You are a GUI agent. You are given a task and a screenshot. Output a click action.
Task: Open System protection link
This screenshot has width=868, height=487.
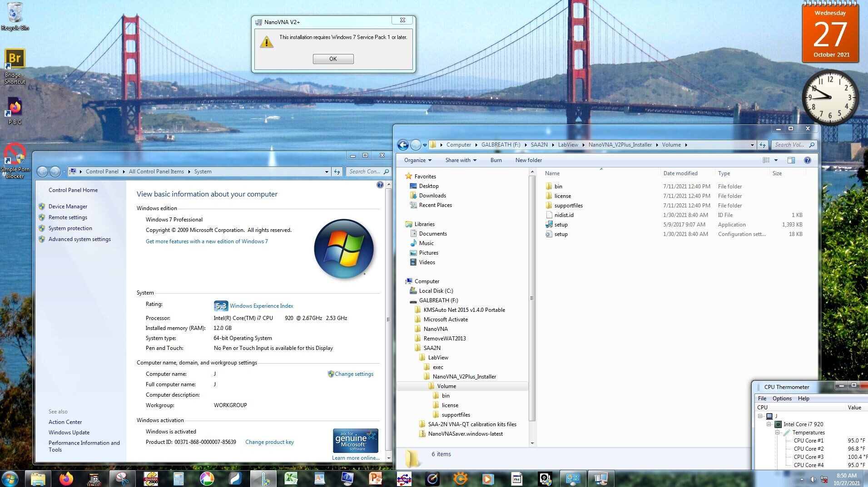pyautogui.click(x=70, y=228)
